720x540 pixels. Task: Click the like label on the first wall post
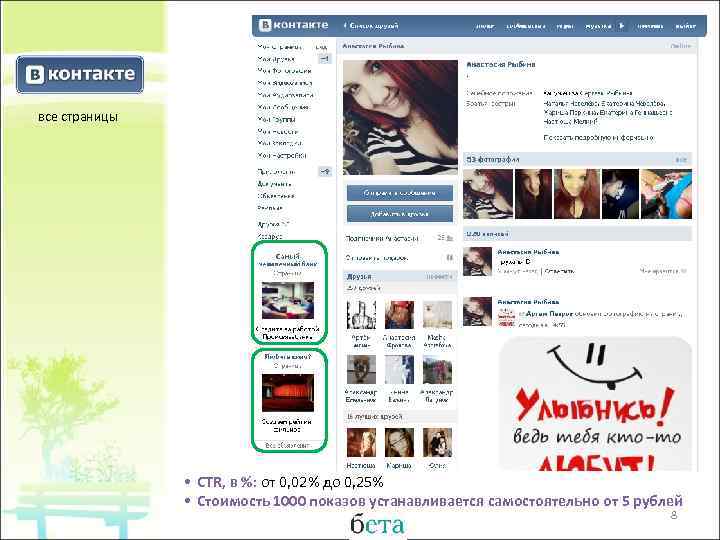663,271
